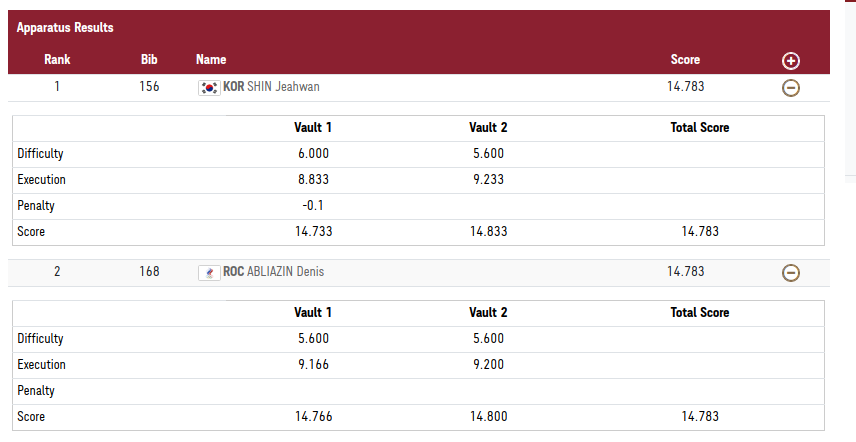The width and height of the screenshot is (856, 442).
Task: Click the ROC flag icon
Action: 209,272
